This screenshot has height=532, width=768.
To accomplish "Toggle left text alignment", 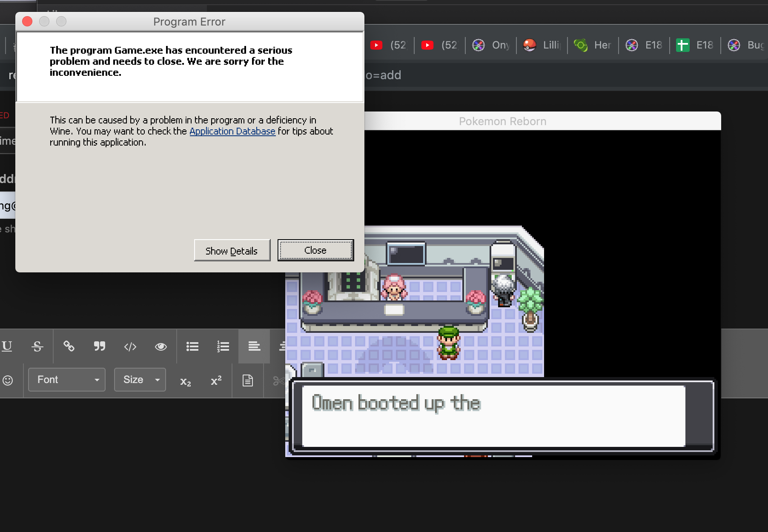I will 254,346.
